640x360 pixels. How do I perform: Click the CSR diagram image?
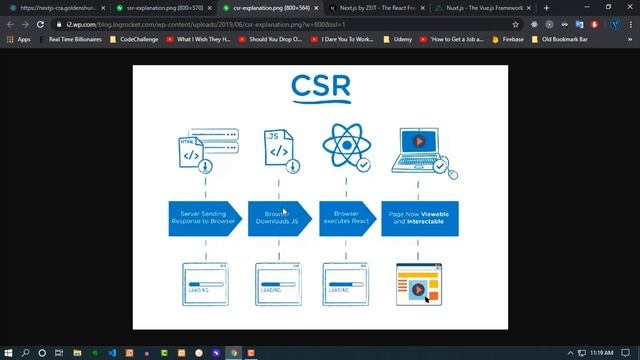pyautogui.click(x=320, y=197)
